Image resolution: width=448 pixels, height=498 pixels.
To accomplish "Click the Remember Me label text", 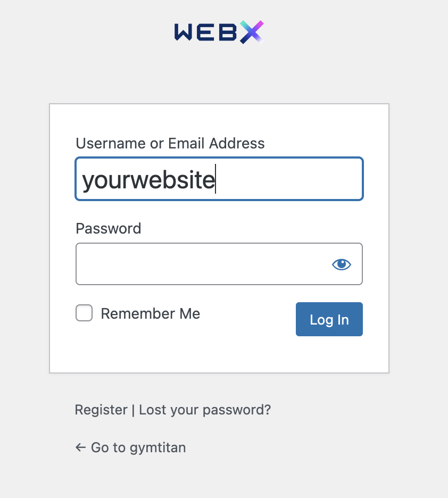I will click(151, 314).
